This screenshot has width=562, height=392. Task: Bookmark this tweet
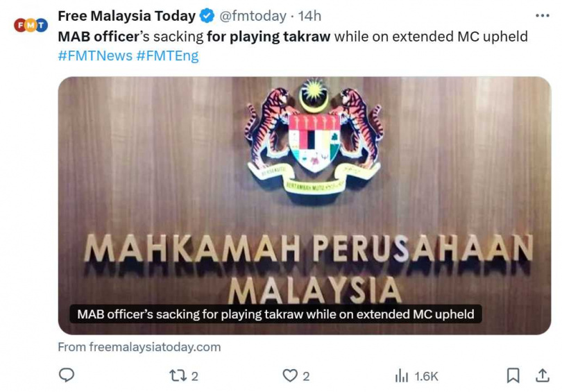click(513, 375)
